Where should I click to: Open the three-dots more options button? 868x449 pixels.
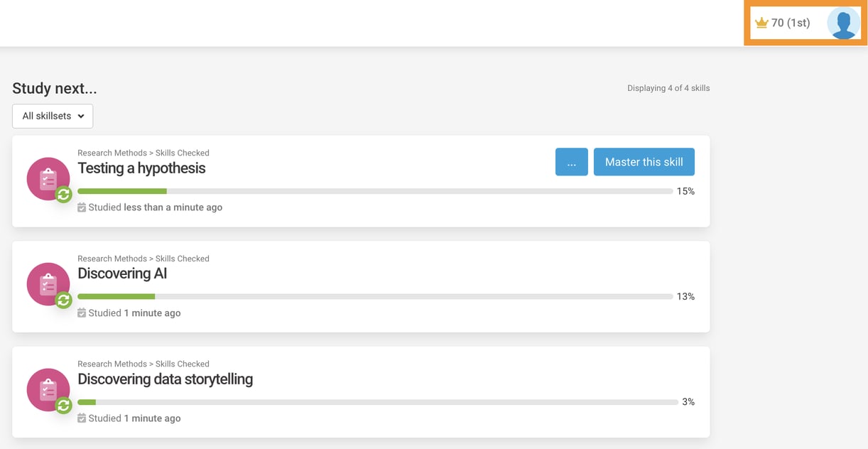click(571, 162)
